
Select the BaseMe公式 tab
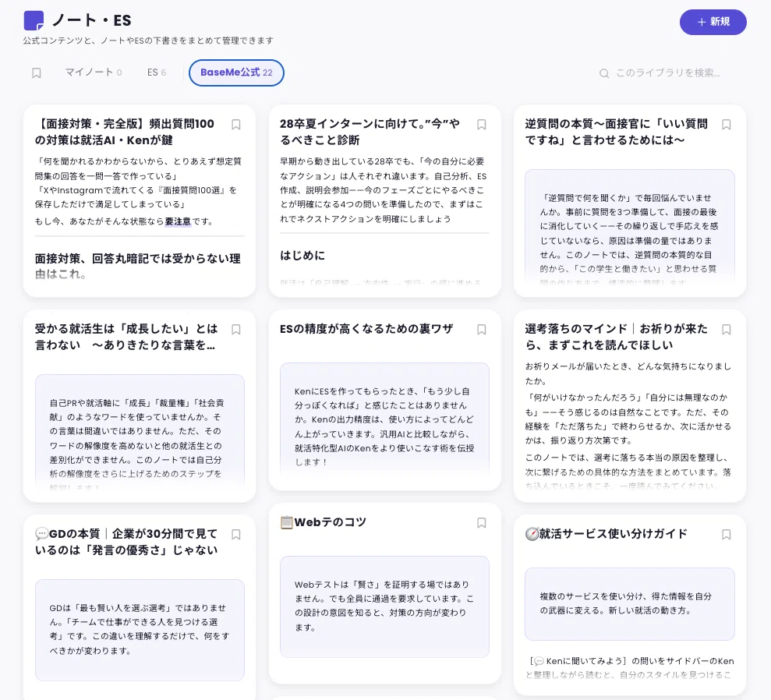(236, 72)
